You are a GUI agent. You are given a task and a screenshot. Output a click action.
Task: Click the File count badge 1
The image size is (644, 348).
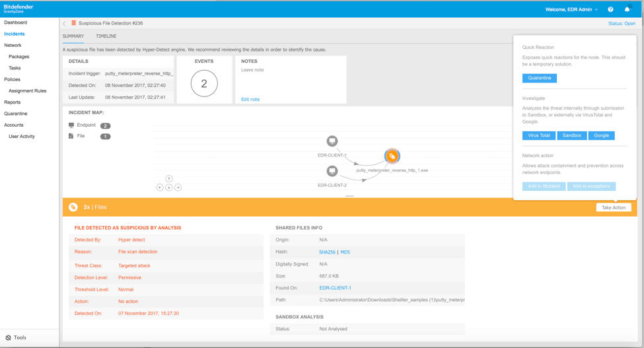[x=105, y=137]
